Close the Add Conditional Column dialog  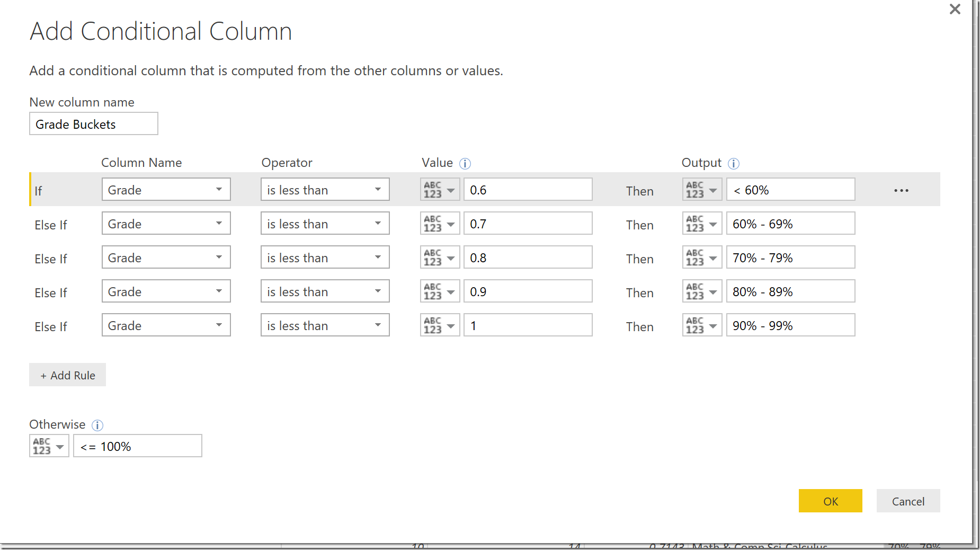[x=955, y=10]
